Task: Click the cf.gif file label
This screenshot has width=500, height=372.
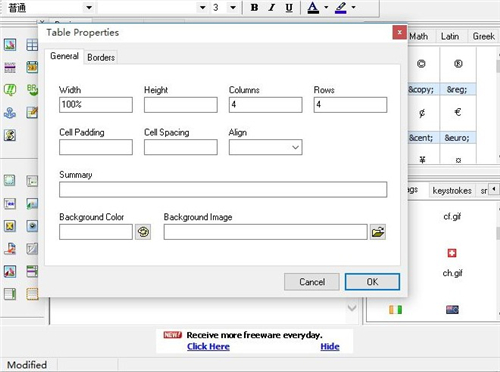Action: 452,216
